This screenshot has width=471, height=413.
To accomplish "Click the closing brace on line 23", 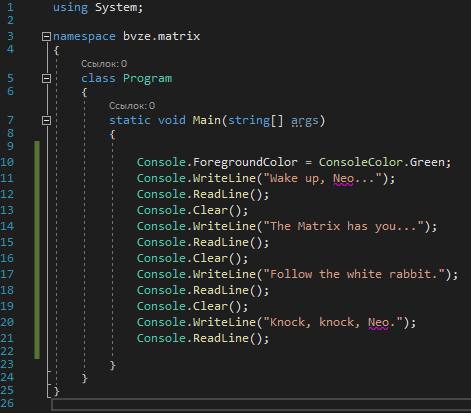I will tap(113, 365).
